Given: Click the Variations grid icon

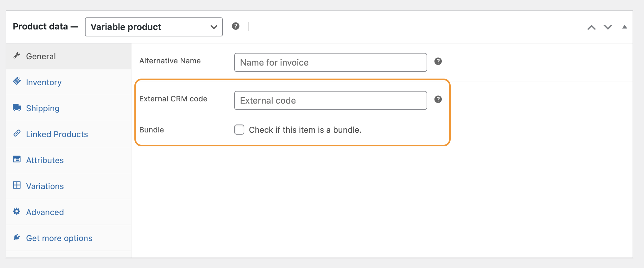Looking at the screenshot, I should coord(17,185).
